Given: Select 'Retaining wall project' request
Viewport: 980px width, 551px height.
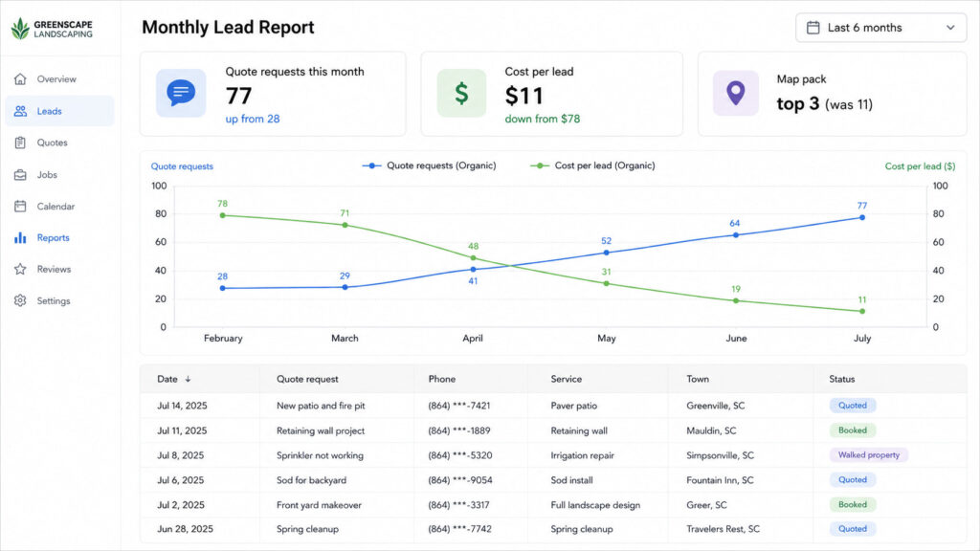Looking at the screenshot, I should [x=321, y=430].
